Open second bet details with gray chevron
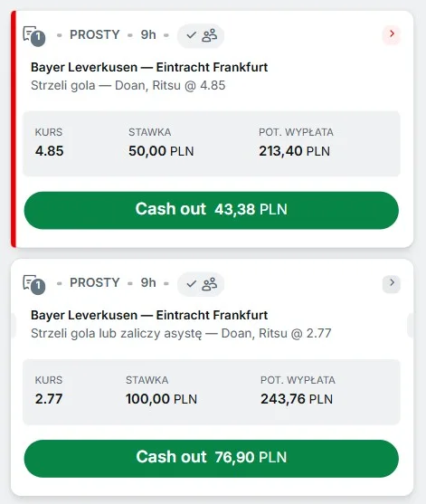The width and height of the screenshot is (426, 504). [392, 283]
